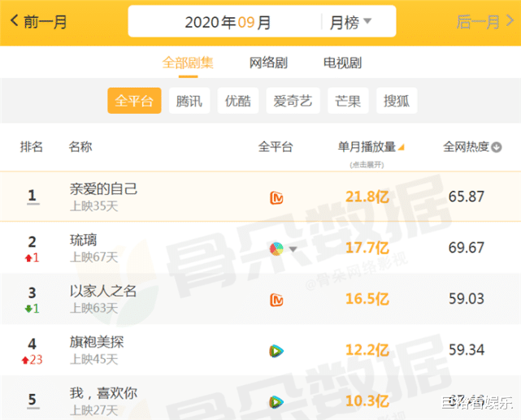Click play count 10.3亿
Viewport: 521px width, 420px height.
(x=367, y=401)
